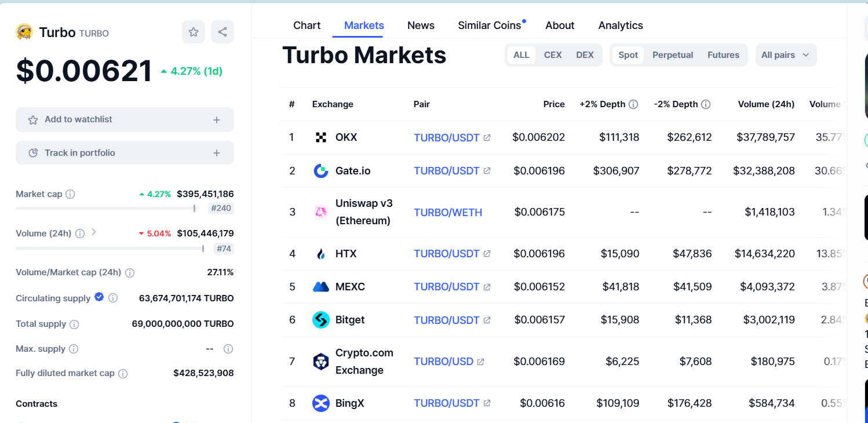Viewport: 868px width, 423px height.
Task: Open external link icon for Gate.io pair
Action: [x=487, y=171]
